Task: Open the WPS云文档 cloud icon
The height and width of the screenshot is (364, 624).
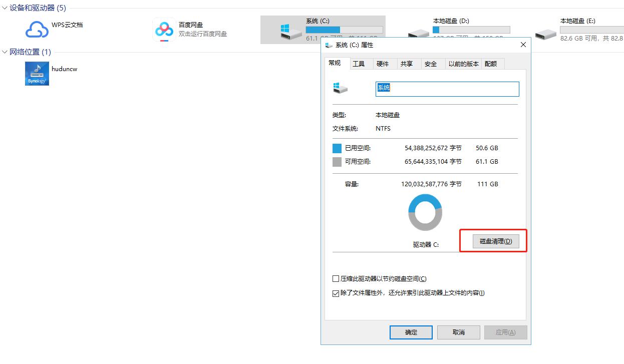Action: [36, 30]
